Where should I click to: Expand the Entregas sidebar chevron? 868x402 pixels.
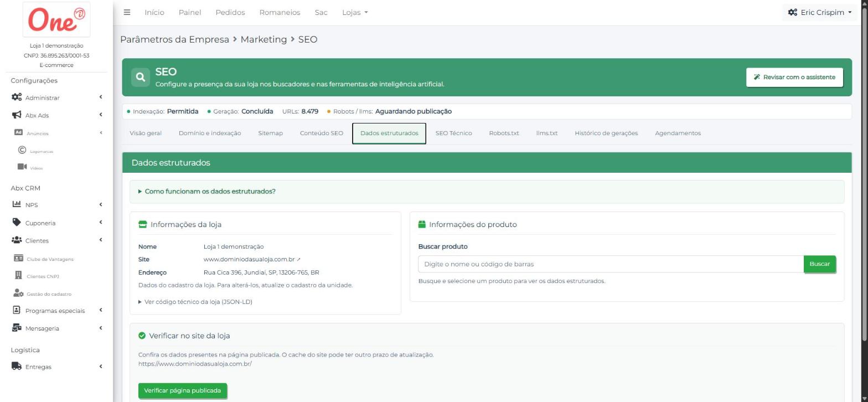[101, 366]
